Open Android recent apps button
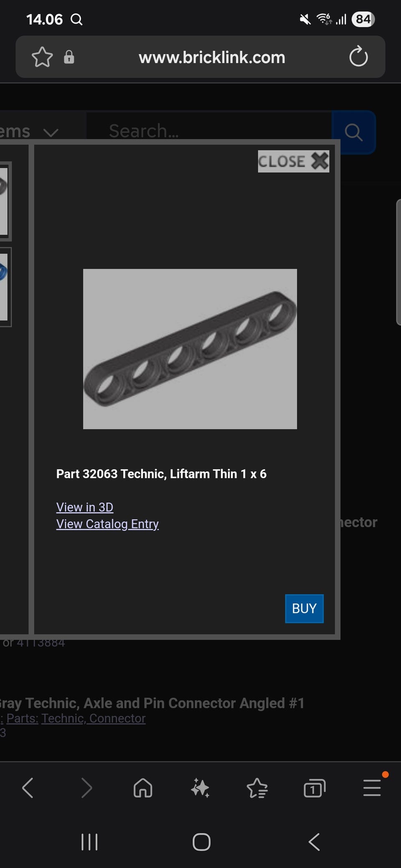The width and height of the screenshot is (401, 868). [x=89, y=842]
